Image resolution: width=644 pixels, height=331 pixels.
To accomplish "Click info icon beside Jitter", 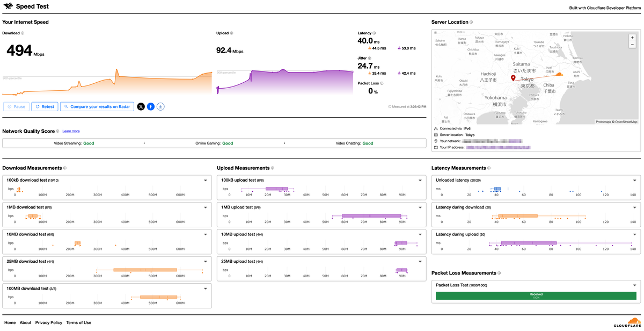I will point(369,58).
